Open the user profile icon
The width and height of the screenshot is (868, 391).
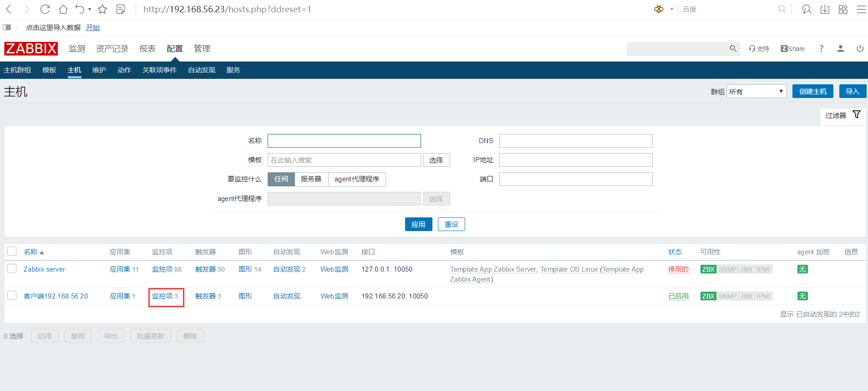click(x=841, y=49)
